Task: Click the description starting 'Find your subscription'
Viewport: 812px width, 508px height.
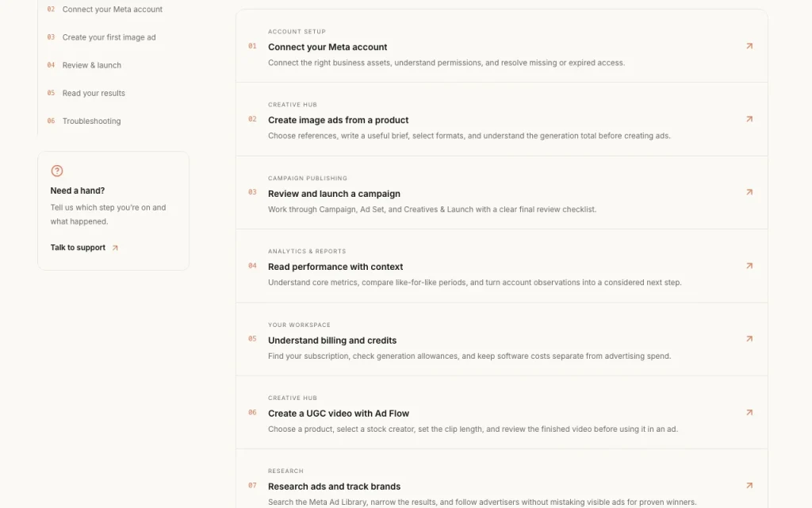Action: (469, 356)
